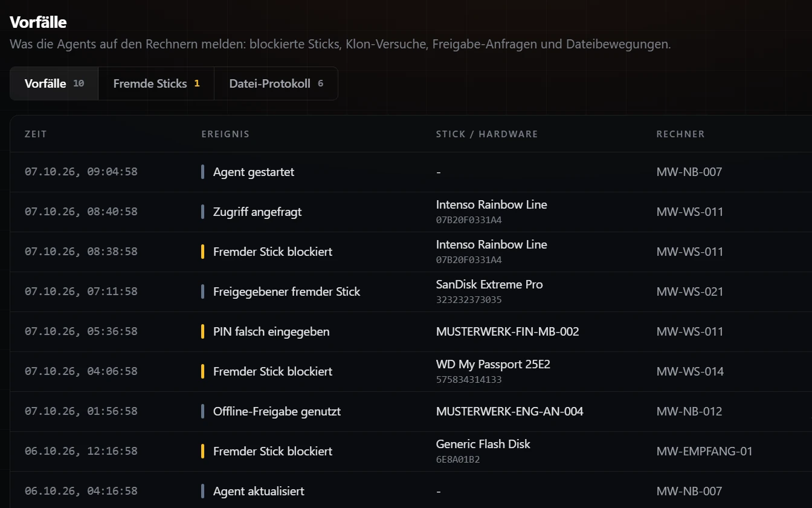Click 'Intenso Rainbow Line' in the Zugriff angefragt row

coord(492,204)
